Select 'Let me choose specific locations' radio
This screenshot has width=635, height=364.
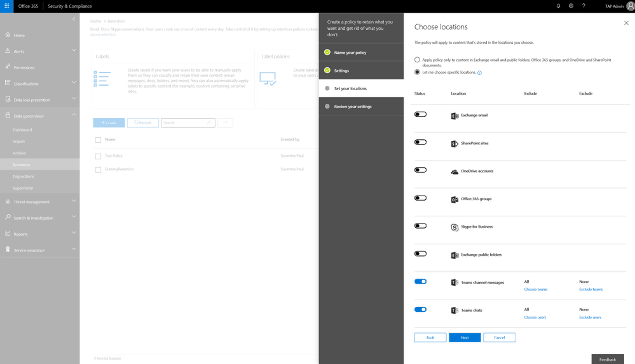[x=417, y=72]
